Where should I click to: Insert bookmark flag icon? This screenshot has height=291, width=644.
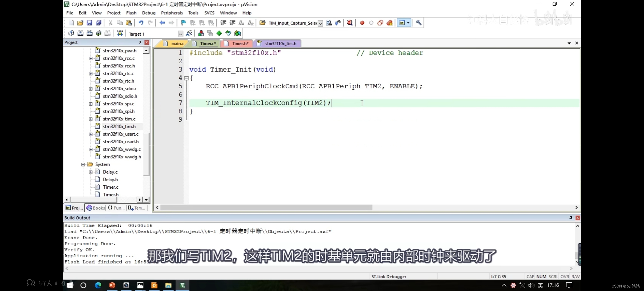tap(183, 23)
